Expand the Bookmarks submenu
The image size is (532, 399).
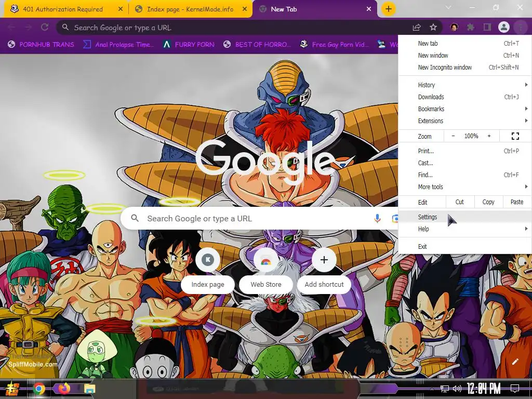465,109
